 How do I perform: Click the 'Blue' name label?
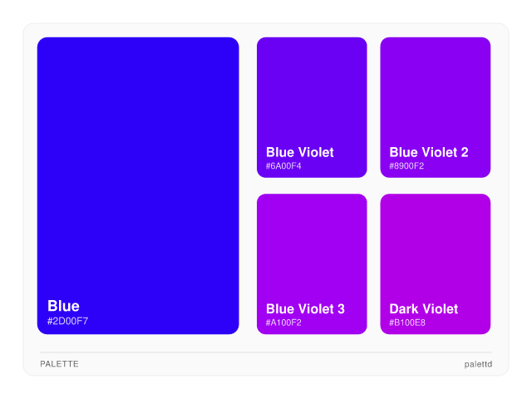[63, 306]
